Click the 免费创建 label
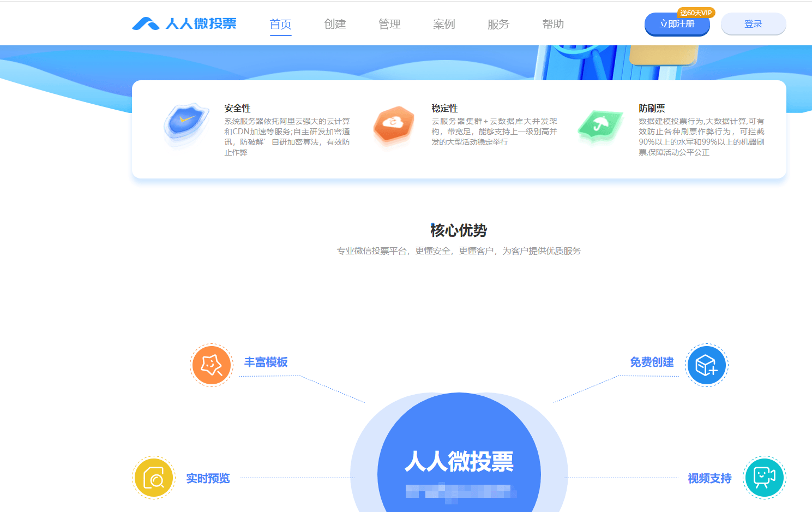Screen dimensions: 812x512 pos(652,362)
